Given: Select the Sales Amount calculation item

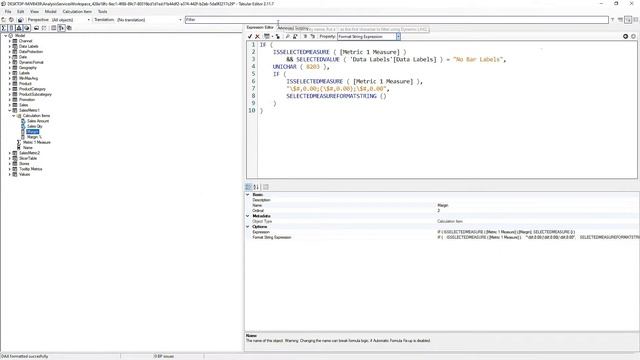Looking at the screenshot, I should [x=38, y=121].
